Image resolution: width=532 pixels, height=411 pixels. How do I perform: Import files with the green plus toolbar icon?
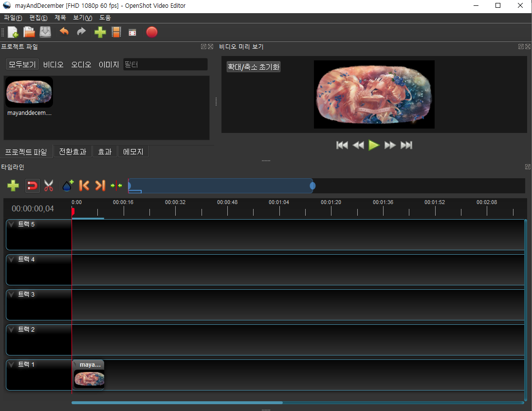click(x=100, y=32)
